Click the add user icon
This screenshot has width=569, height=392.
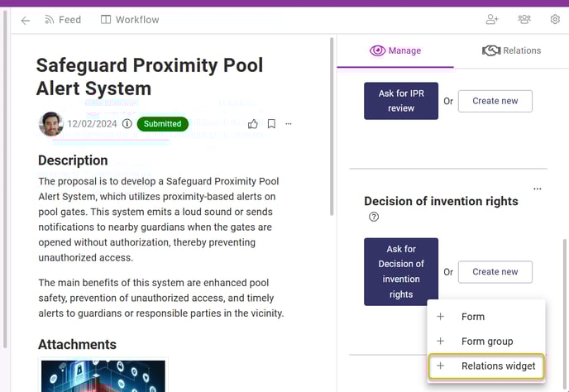[492, 19]
